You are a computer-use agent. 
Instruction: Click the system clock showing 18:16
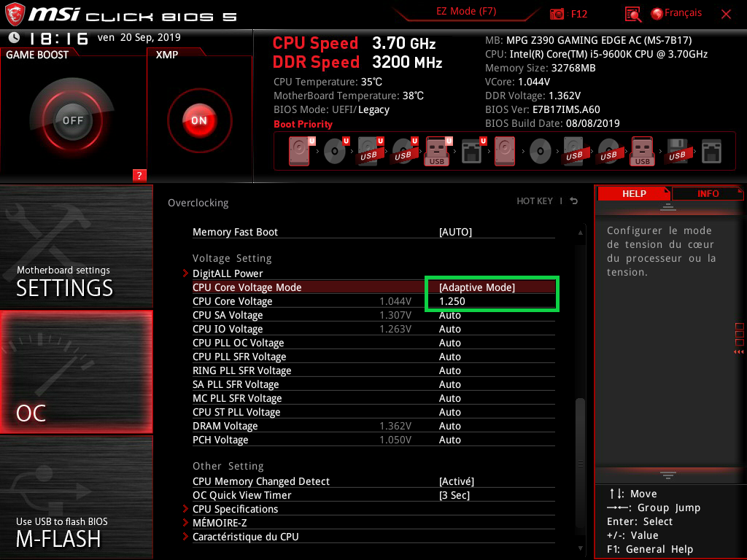point(58,38)
